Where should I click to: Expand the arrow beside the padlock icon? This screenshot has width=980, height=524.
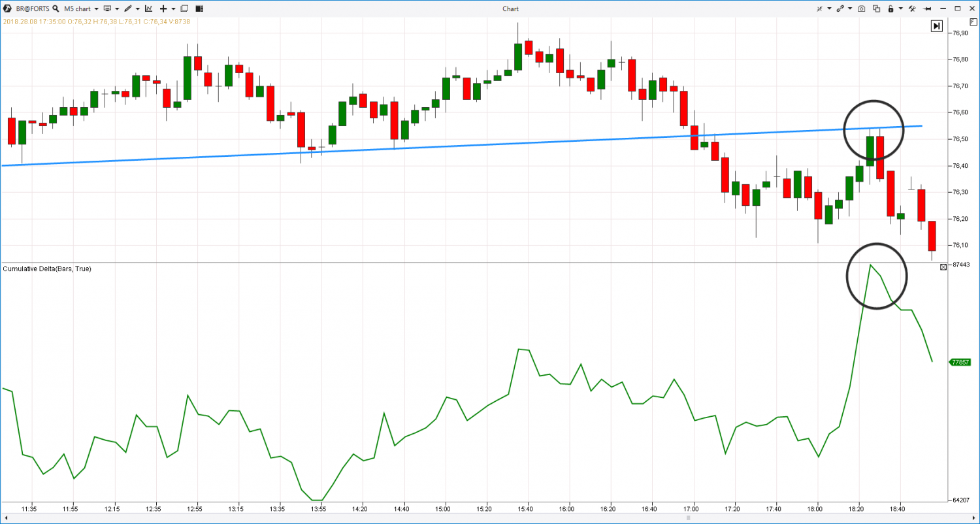901,8
